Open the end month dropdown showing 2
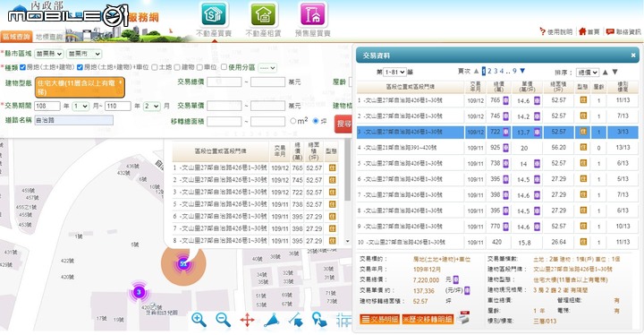 click(151, 106)
